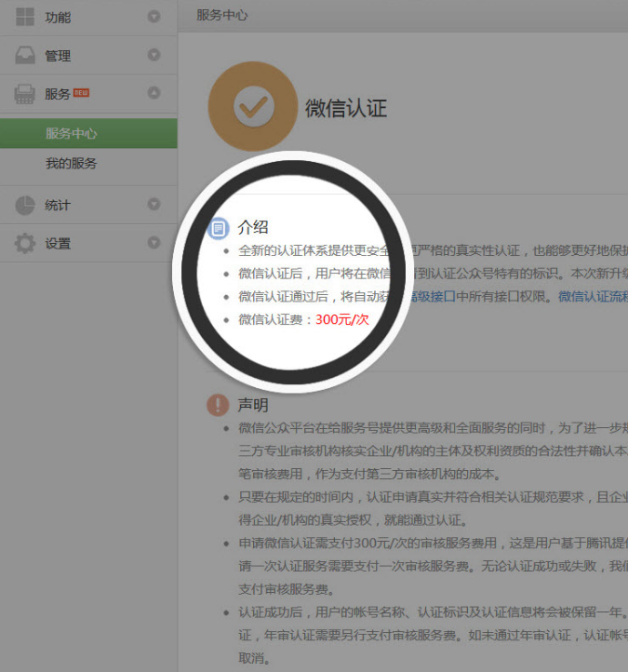
Task: Click the line 支付审核服务费。
Action: pos(287,590)
